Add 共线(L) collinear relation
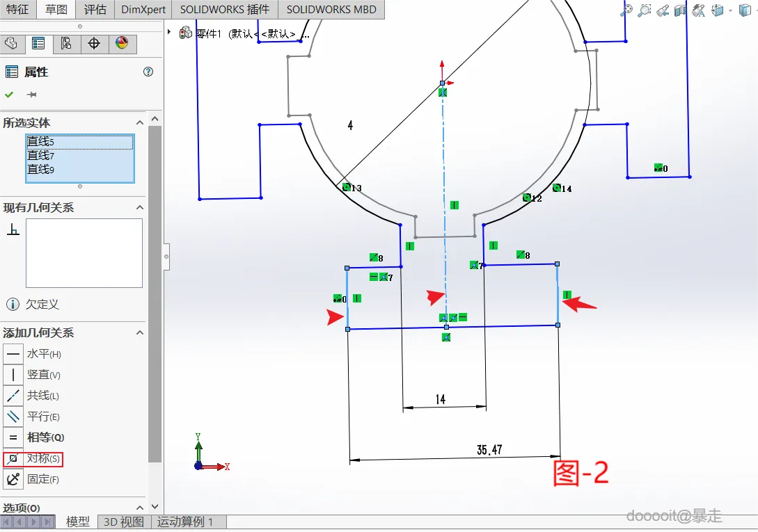 click(x=32, y=396)
